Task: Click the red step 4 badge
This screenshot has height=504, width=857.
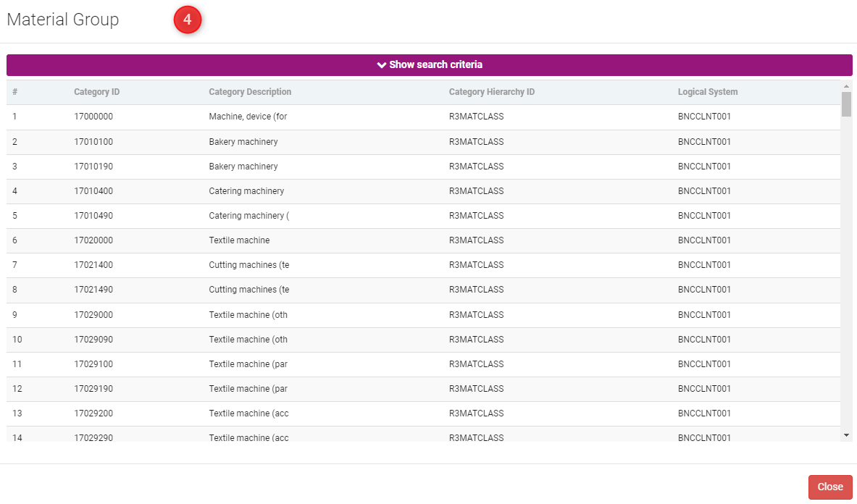Action: tap(187, 20)
